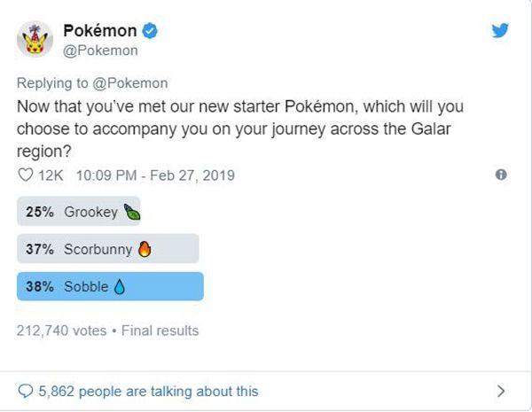
Task: Select the 37% Scorbunny poll option
Action: [x=108, y=249]
